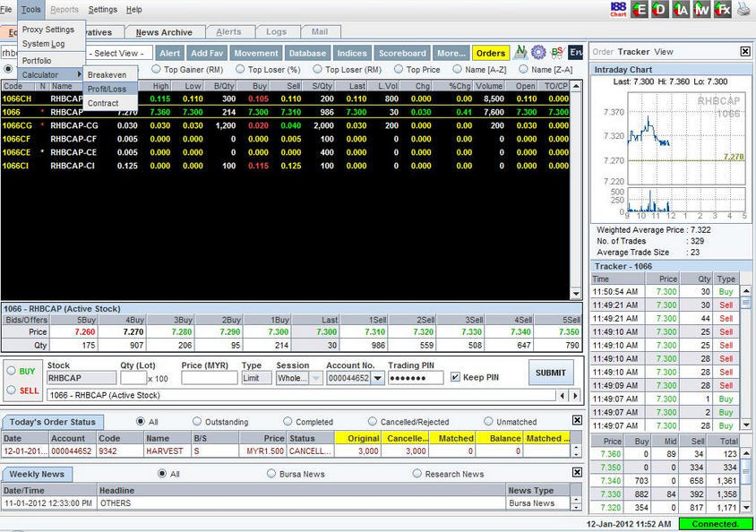Switch language using the En icon
756x532 pixels.
pos(575,53)
